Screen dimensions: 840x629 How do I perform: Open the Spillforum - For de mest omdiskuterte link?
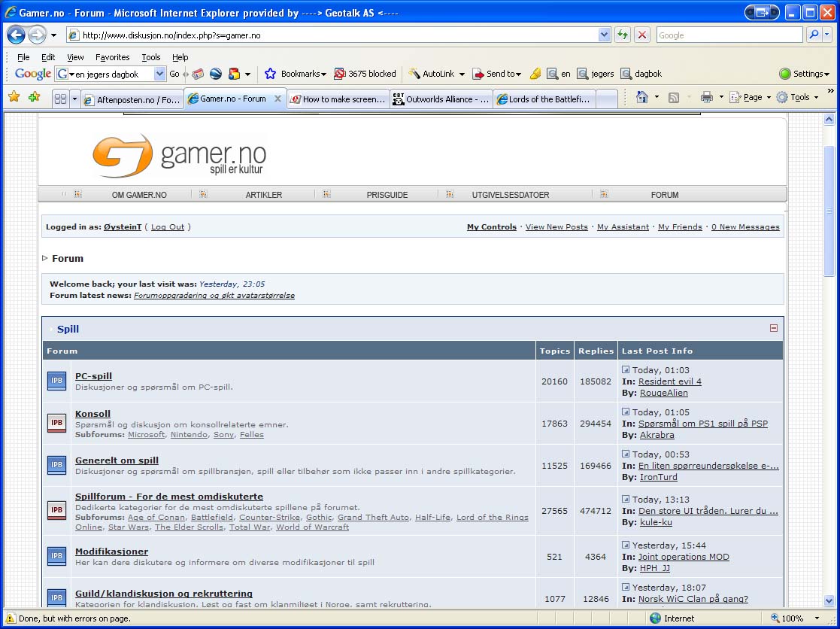pos(169,496)
